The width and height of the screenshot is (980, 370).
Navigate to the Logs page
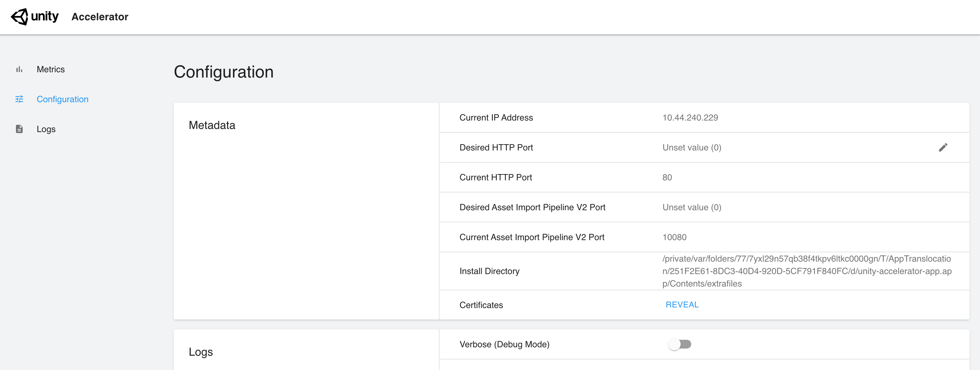[x=46, y=129]
